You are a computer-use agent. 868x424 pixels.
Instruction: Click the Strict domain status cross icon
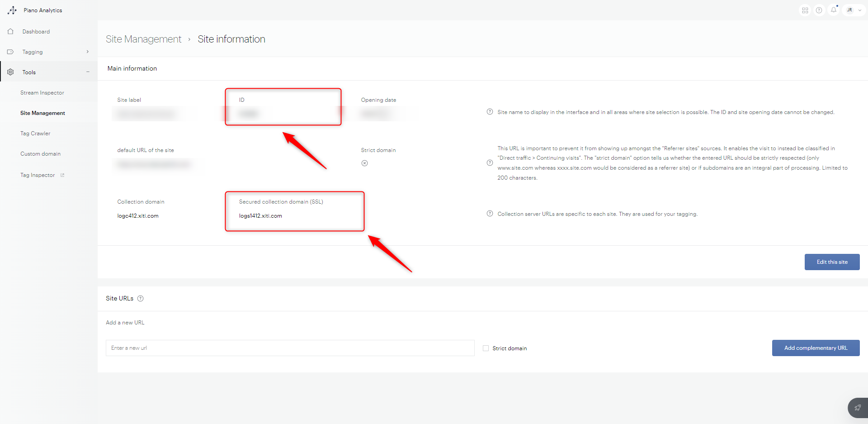coord(364,163)
